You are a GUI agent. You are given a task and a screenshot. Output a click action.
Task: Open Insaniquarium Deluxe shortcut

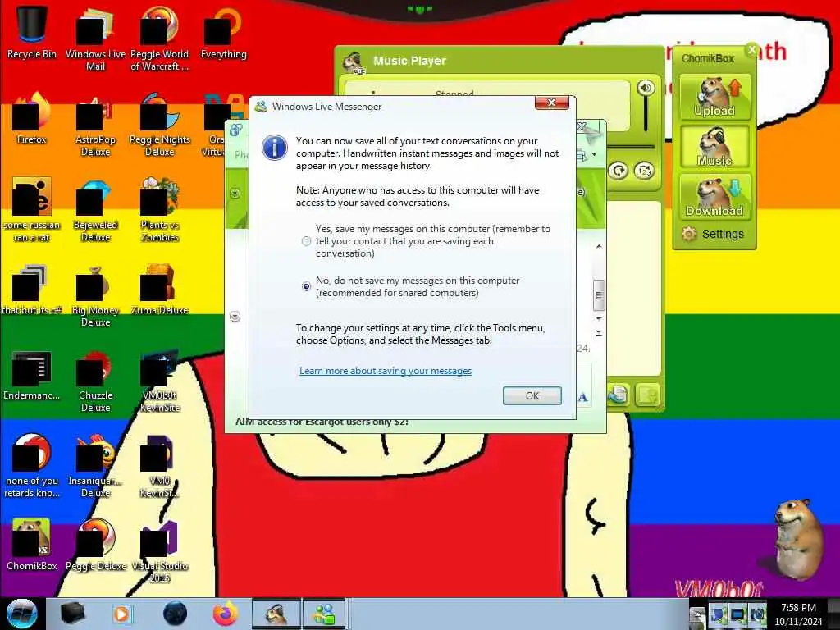click(x=95, y=465)
